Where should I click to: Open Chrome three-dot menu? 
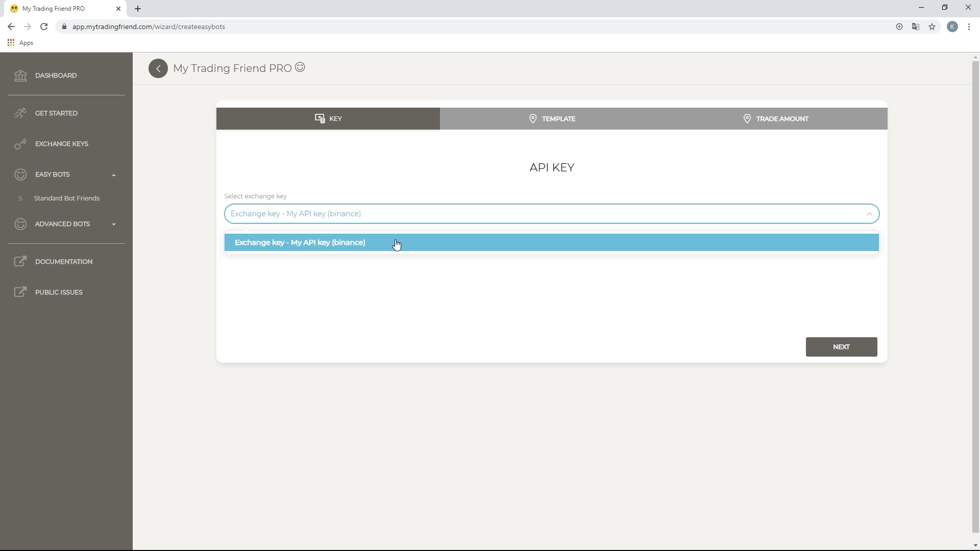click(969, 27)
